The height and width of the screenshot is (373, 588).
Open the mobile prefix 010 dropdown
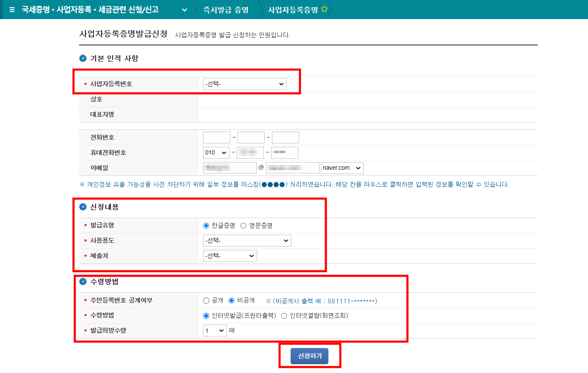[216, 152]
